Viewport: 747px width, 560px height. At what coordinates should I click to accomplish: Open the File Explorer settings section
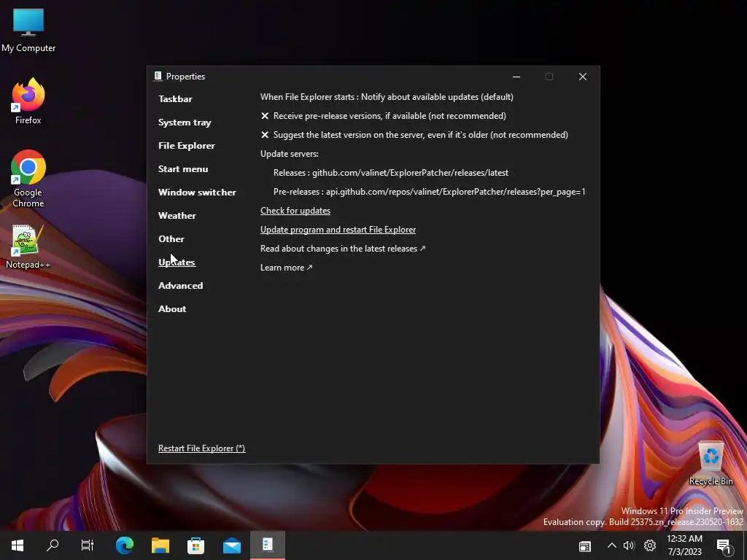[x=186, y=146]
